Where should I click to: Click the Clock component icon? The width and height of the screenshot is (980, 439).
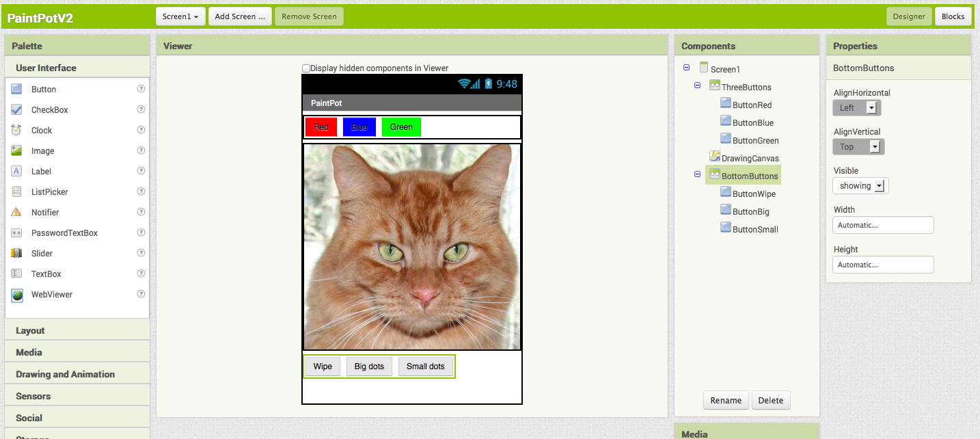click(x=17, y=131)
